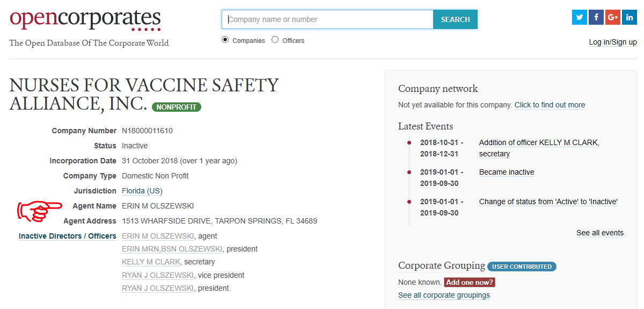Click the 'Click to find out more' link
Image resolution: width=644 pixels, height=309 pixels.
pos(550,105)
